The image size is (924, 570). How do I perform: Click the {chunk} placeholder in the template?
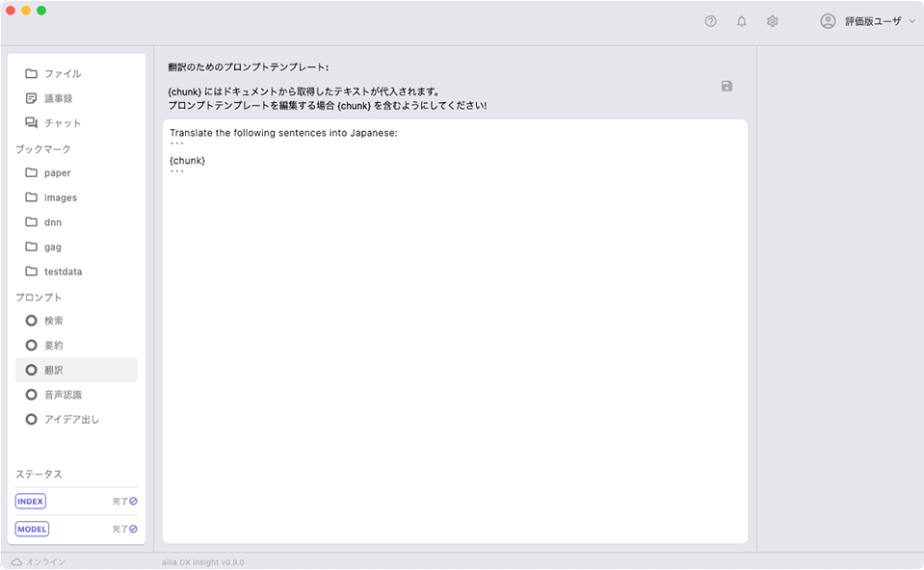187,160
